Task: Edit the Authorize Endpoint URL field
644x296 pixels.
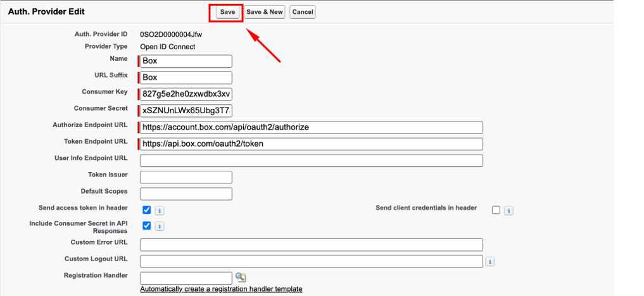Action: click(x=312, y=128)
